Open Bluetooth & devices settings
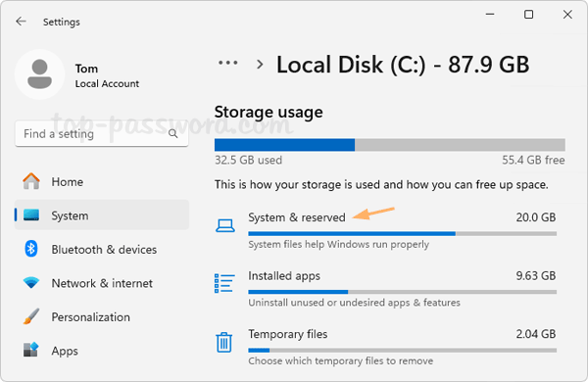Screen dimensions: 588x382 pos(102,250)
